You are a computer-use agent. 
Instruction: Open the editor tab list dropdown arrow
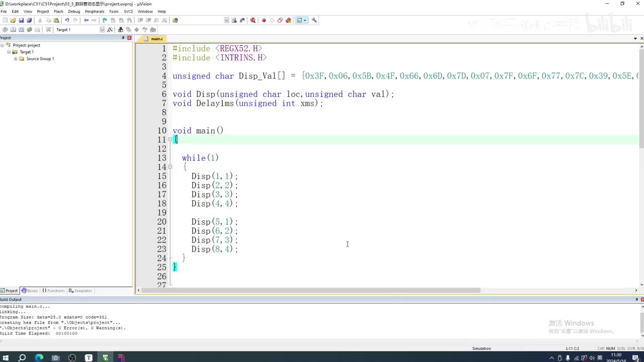pos(635,39)
